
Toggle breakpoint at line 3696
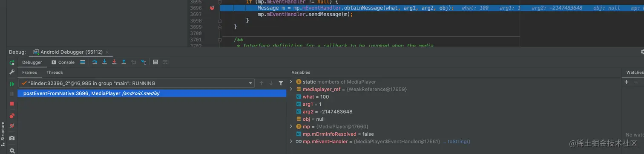pos(212,8)
